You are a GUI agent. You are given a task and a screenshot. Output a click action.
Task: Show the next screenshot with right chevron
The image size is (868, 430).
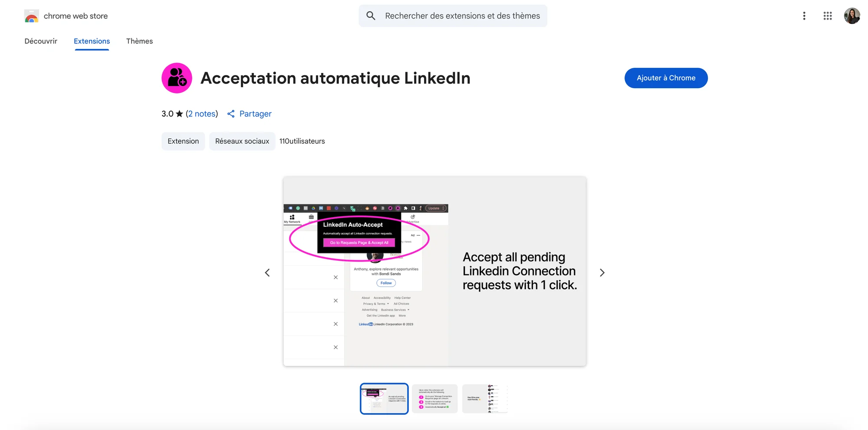coord(602,273)
